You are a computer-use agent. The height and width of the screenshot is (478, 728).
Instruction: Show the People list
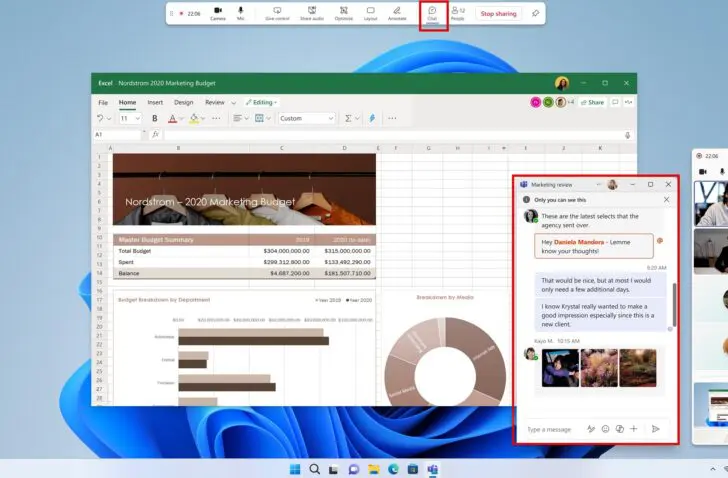458,13
